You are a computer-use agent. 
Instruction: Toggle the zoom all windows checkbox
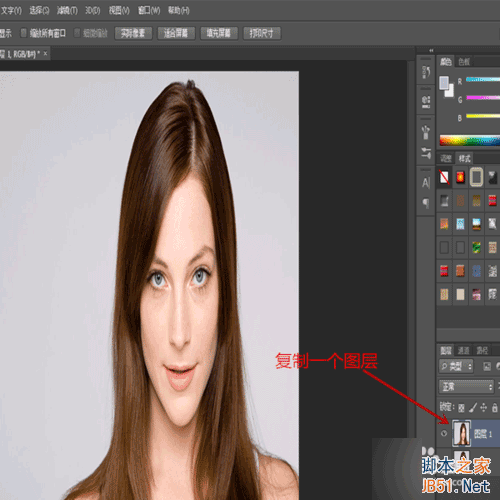24,33
